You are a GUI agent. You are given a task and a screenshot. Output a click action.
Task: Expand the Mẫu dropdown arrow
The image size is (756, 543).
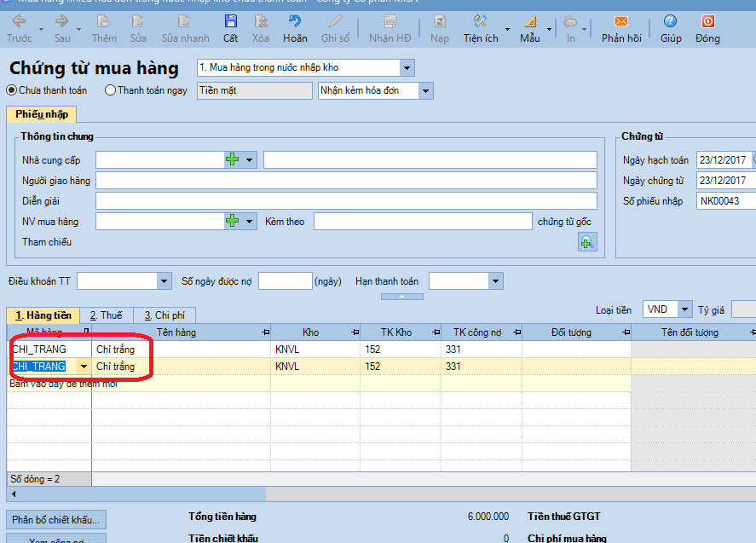(549, 30)
